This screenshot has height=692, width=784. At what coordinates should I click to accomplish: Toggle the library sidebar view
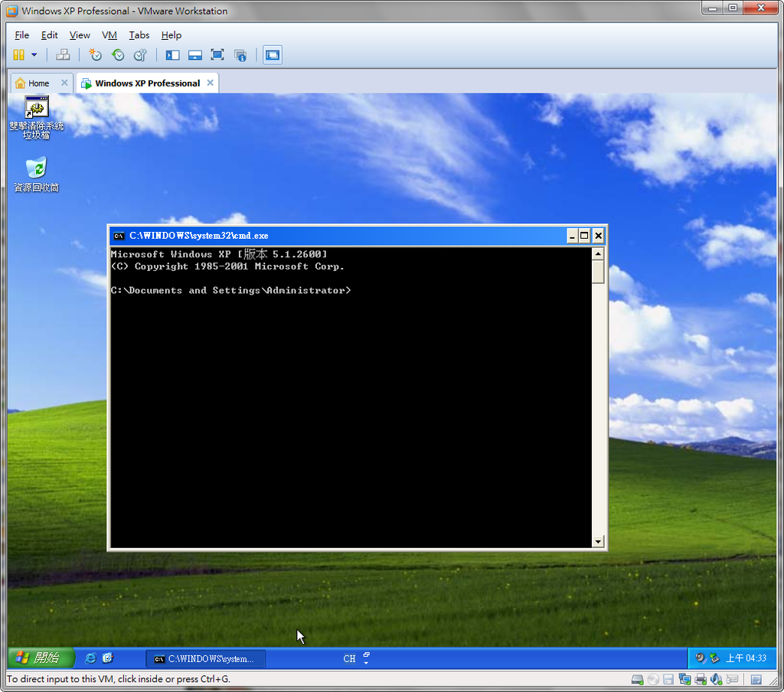click(172, 55)
